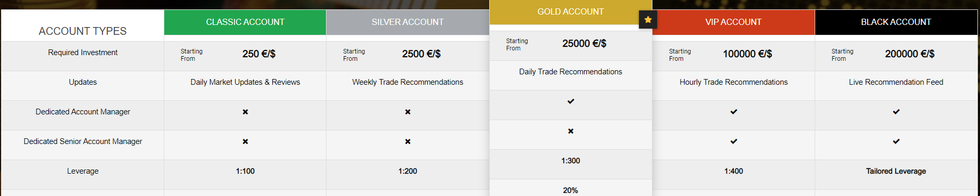The height and width of the screenshot is (196, 980).
Task: Click VIP's Dedicated Account Manager checkmark
Action: tap(734, 112)
